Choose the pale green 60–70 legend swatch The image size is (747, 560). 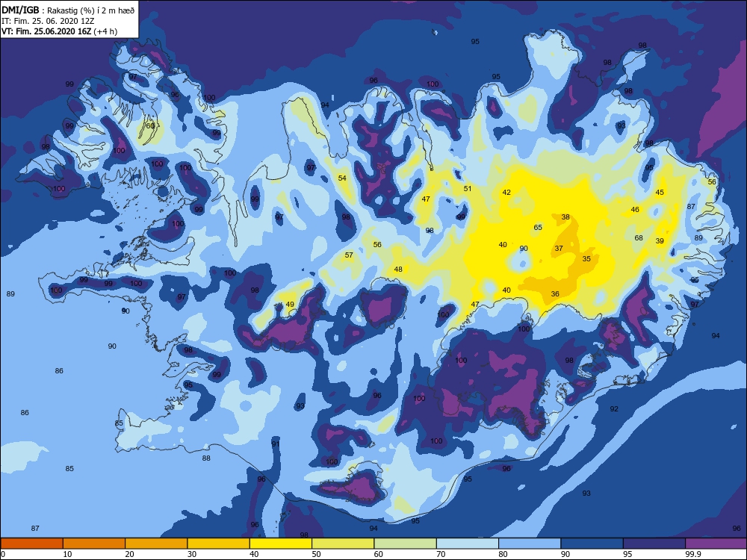pyautogui.click(x=406, y=544)
